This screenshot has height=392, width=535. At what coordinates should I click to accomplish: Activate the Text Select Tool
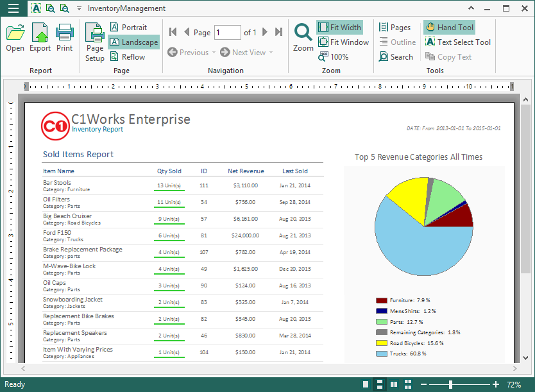pyautogui.click(x=458, y=42)
